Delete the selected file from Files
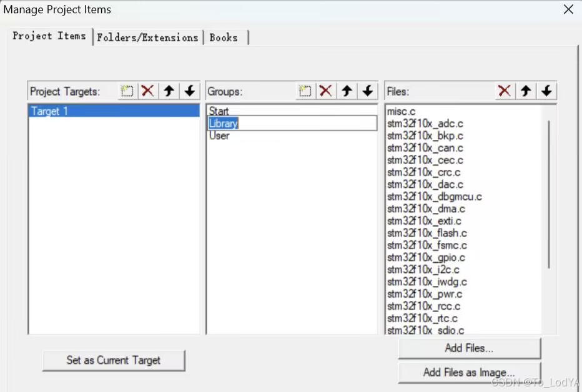The height and width of the screenshot is (392, 582). point(505,91)
